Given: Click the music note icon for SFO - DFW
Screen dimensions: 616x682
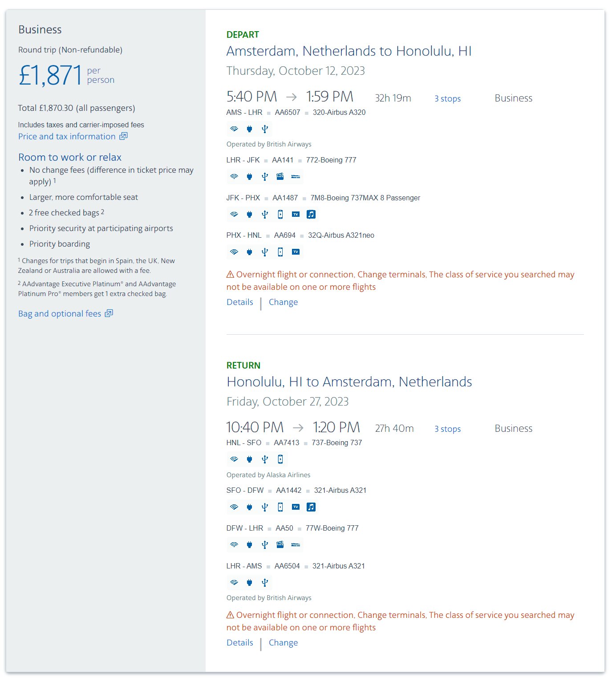Looking at the screenshot, I should [311, 507].
